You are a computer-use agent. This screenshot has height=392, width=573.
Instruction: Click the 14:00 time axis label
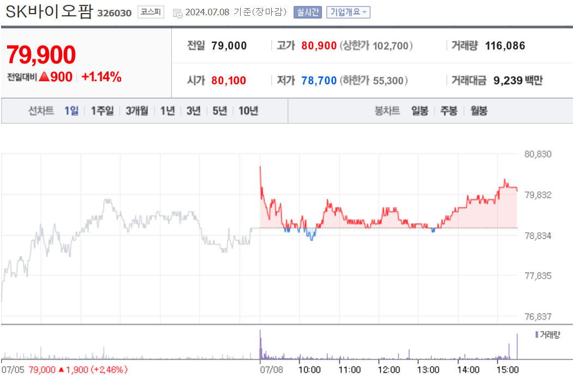pyautogui.click(x=468, y=370)
